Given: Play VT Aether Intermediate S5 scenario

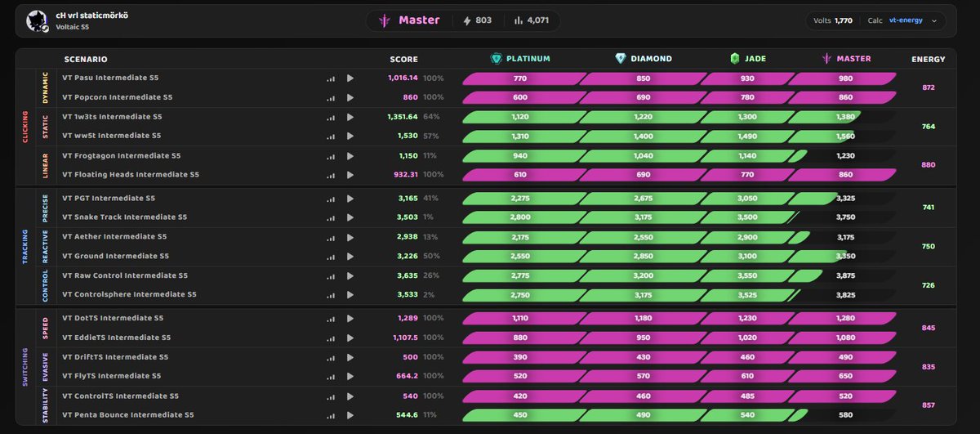Looking at the screenshot, I should (x=350, y=237).
